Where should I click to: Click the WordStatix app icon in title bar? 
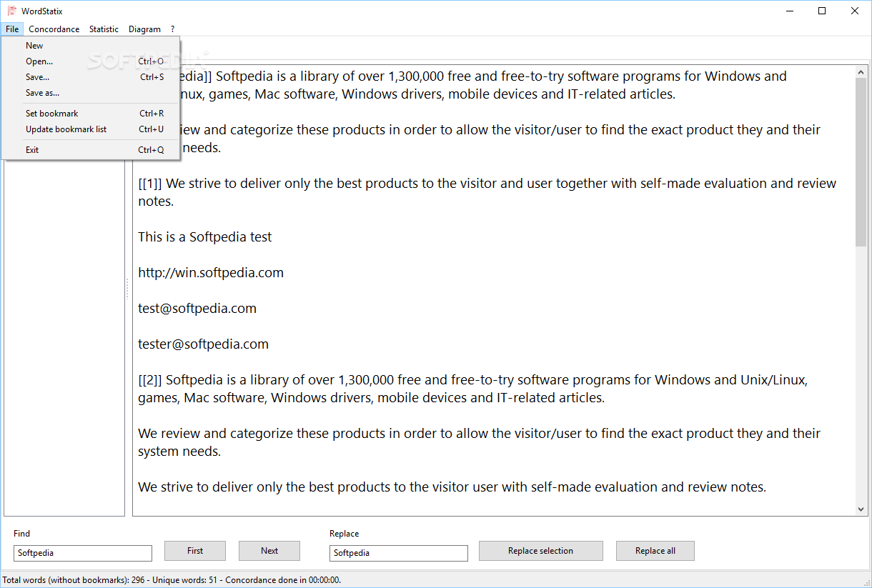click(x=11, y=11)
